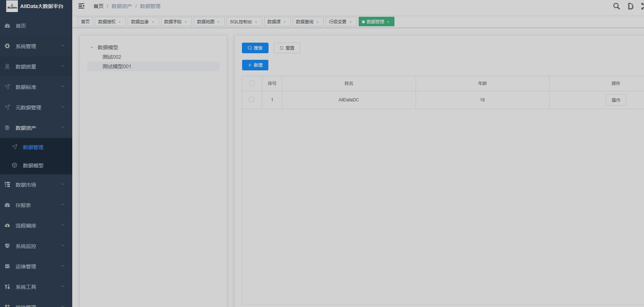Click the 新增 add button
Image resolution: width=644 pixels, height=307 pixels.
255,65
